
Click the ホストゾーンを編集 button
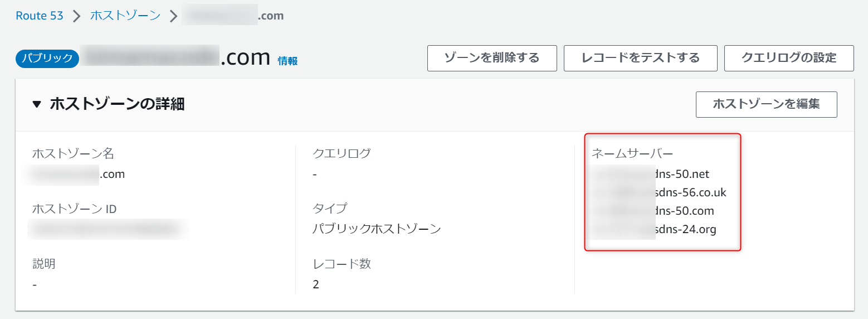(x=766, y=104)
